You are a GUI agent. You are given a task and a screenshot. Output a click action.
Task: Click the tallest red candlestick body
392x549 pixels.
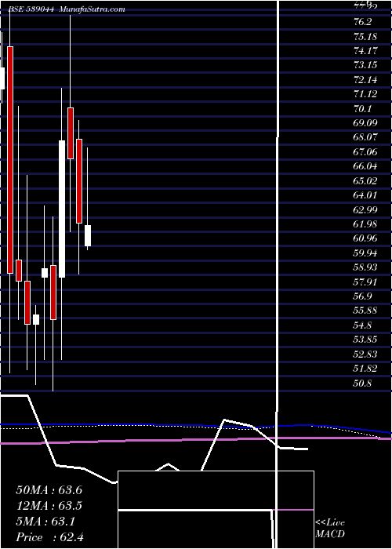(x=10, y=160)
